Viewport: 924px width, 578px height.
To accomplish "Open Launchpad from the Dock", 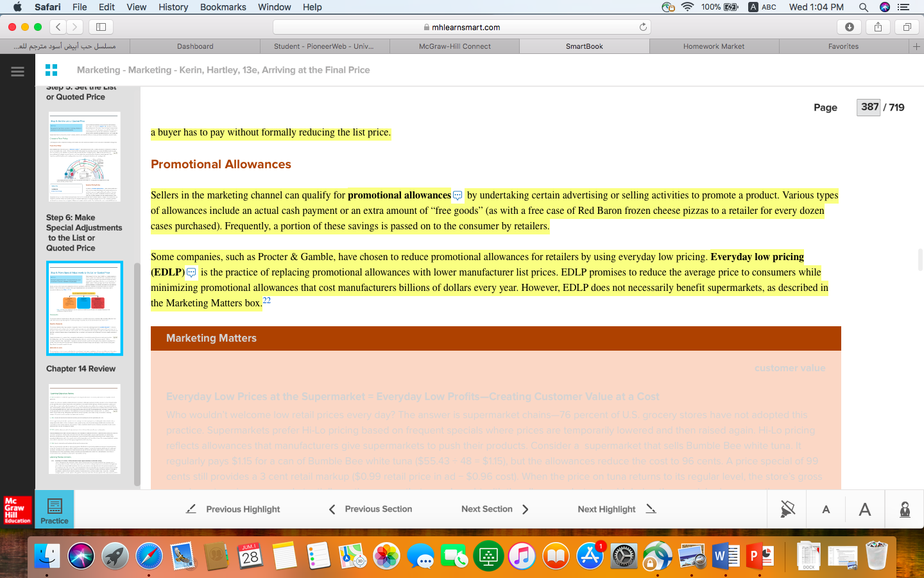I will [115, 556].
